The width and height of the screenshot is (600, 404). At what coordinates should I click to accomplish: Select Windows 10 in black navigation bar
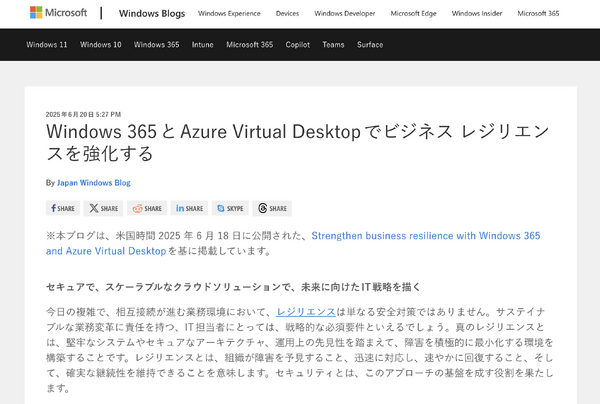point(101,45)
